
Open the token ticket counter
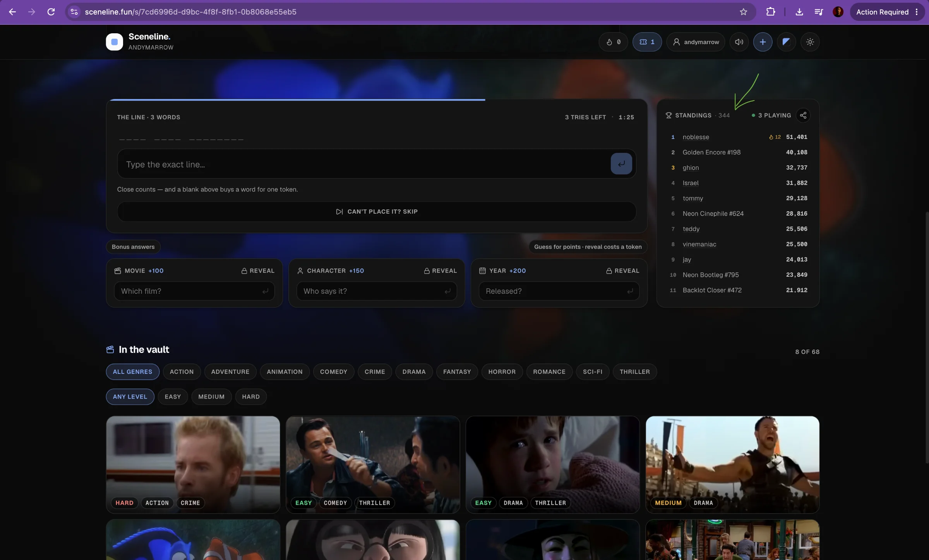tap(647, 42)
